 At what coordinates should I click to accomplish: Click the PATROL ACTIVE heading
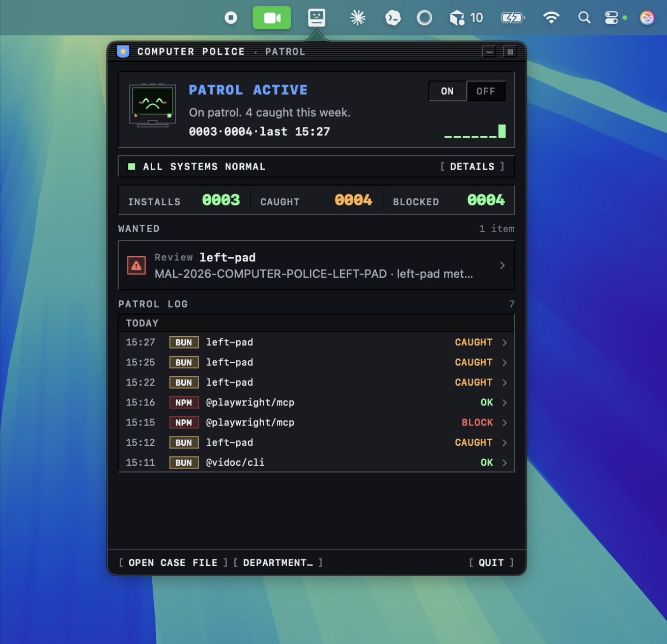pos(248,90)
